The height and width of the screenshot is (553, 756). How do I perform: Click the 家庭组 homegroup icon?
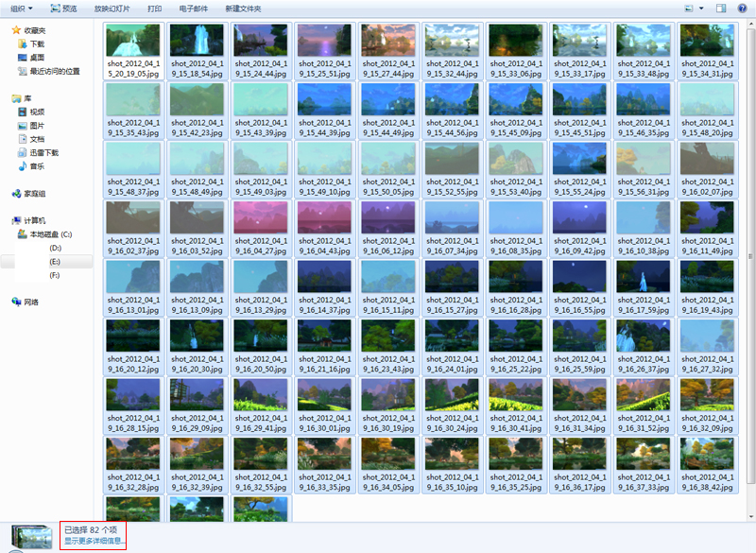[x=16, y=194]
